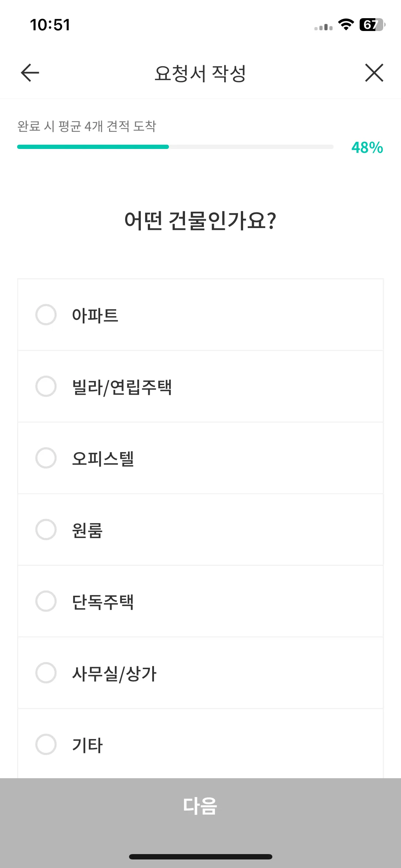This screenshot has width=401, height=868.
Task: Select the 빌라/연립주택 radio button
Action: [46, 386]
